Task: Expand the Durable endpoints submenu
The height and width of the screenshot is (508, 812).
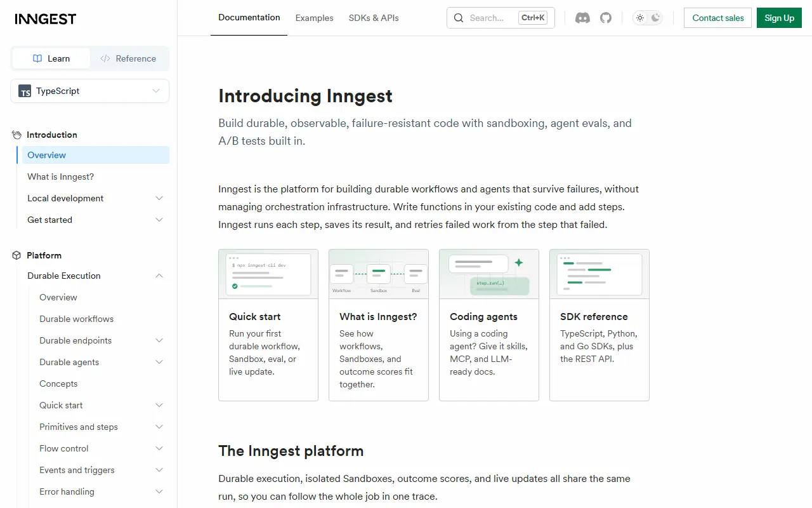Action: [159, 340]
